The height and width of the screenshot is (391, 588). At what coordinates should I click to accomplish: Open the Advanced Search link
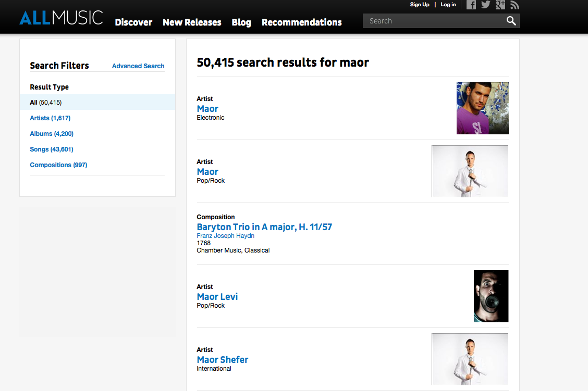138,66
